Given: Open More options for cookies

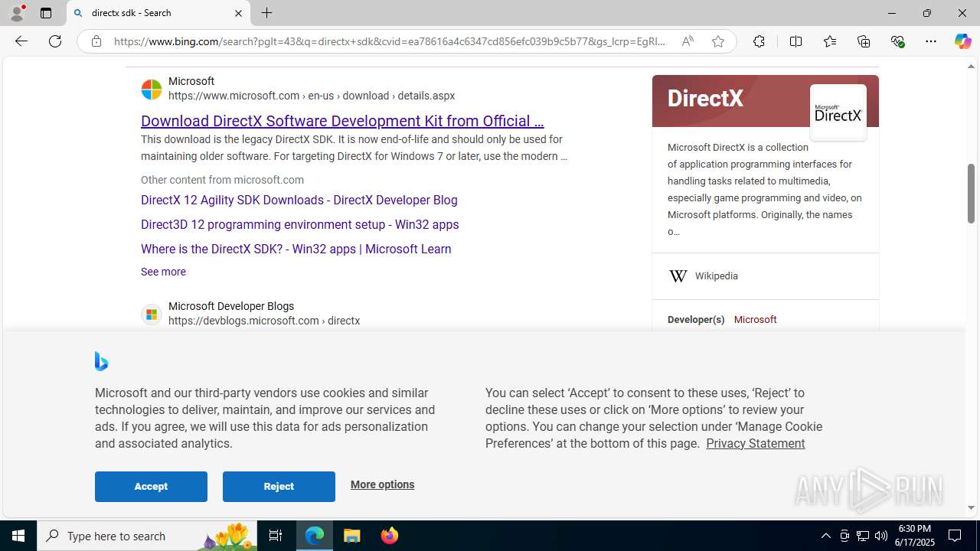Looking at the screenshot, I should 382,484.
